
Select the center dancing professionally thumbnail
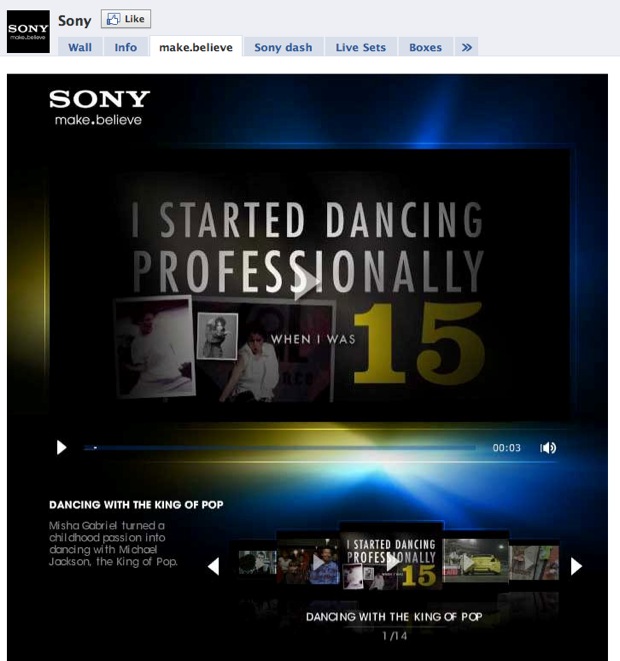pyautogui.click(x=390, y=560)
